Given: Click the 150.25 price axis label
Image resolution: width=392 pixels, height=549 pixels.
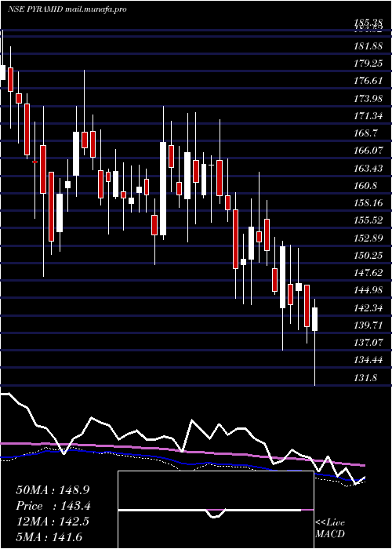Looking at the screenshot, I should 368,256.
